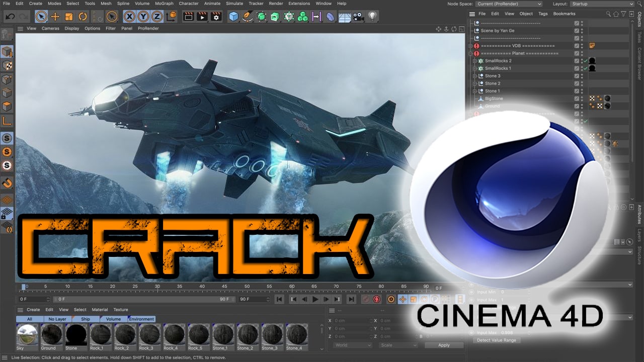
Task: Open Object manager Tags menu
Action: (543, 14)
